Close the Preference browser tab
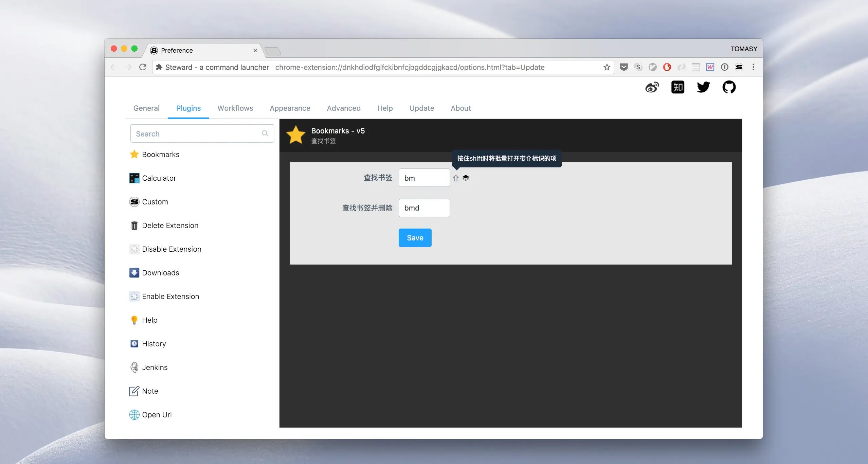 [x=255, y=51]
